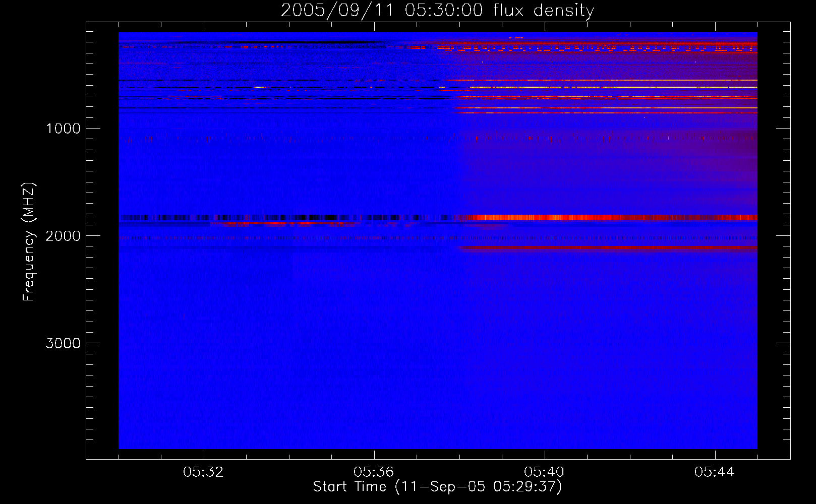Click the bright yellow-white line in the upper spectrogram
This screenshot has width=816, height=504.
(613, 87)
